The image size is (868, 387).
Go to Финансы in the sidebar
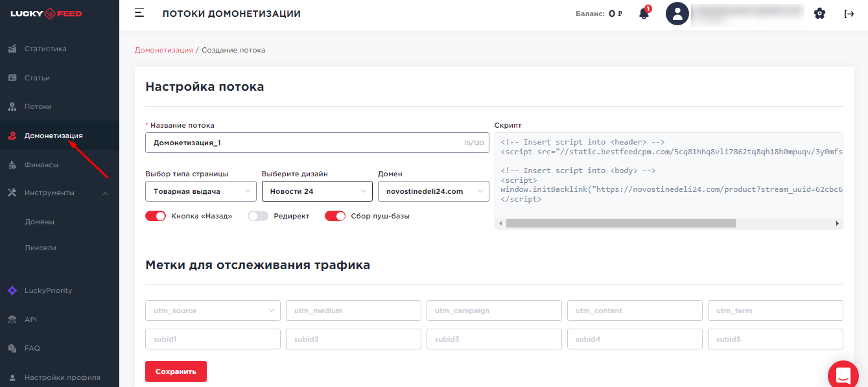[x=41, y=165]
